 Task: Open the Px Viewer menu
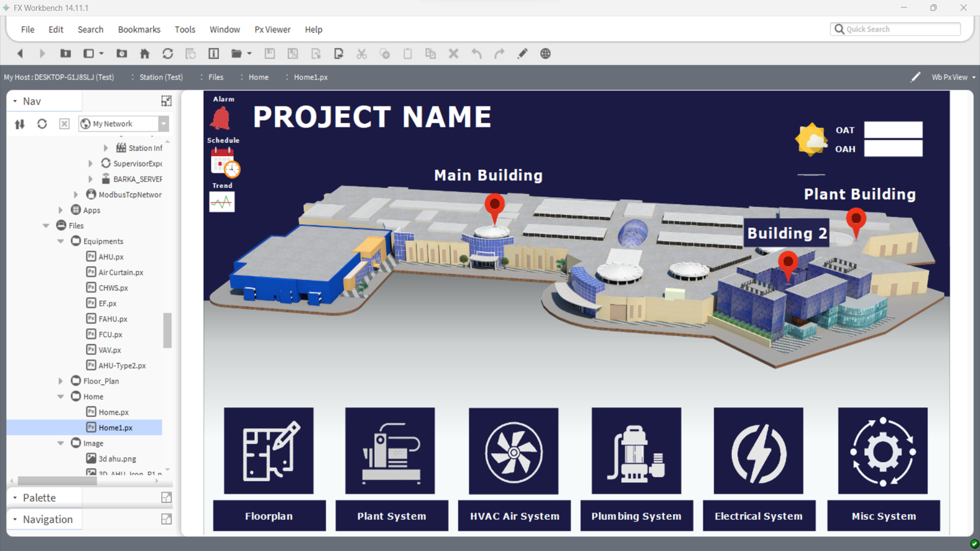[x=273, y=29]
